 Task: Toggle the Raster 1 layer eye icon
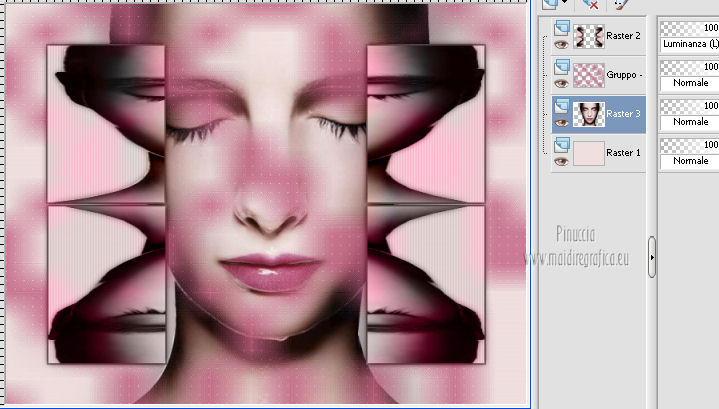tap(561, 161)
